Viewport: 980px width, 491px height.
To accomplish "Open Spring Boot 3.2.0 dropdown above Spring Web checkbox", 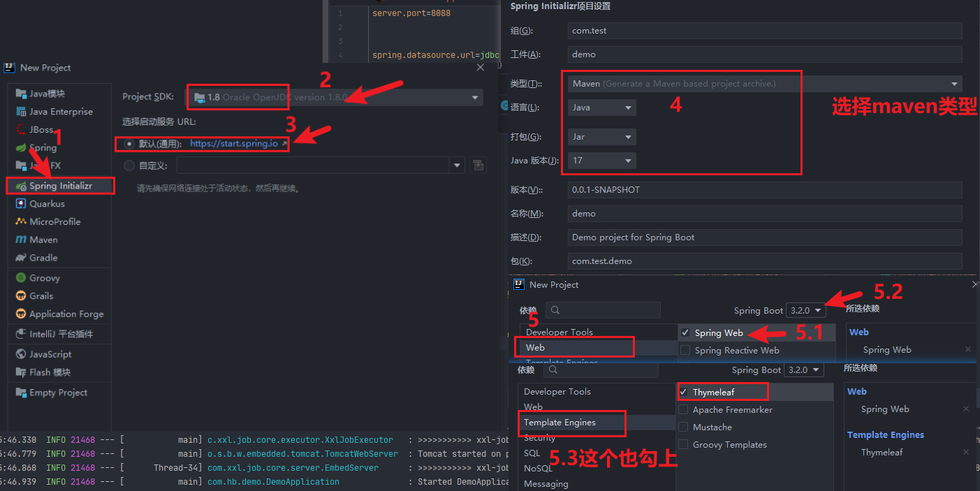I will click(806, 311).
